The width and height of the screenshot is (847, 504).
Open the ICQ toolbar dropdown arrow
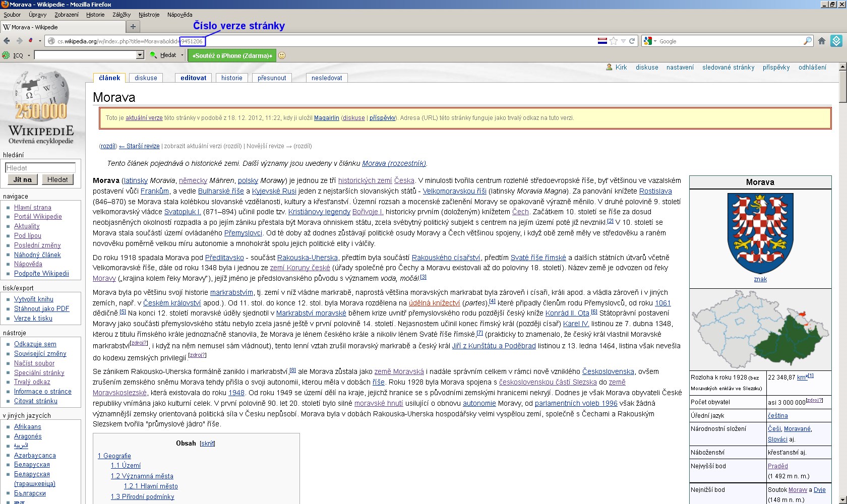click(29, 55)
